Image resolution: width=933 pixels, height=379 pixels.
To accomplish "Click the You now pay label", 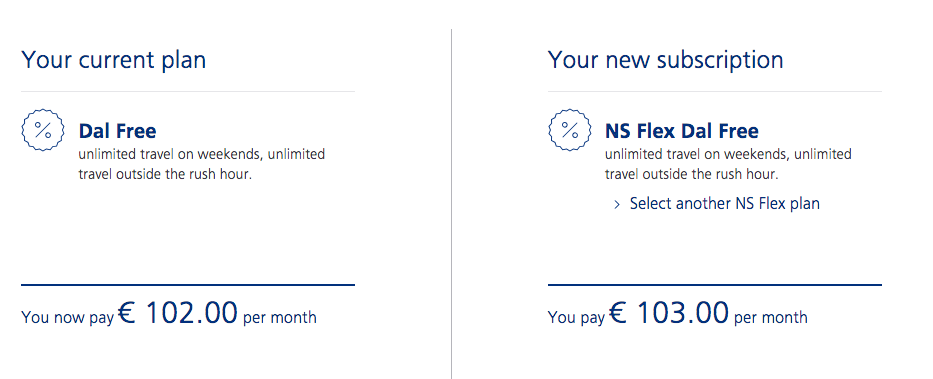I will click(x=67, y=318).
